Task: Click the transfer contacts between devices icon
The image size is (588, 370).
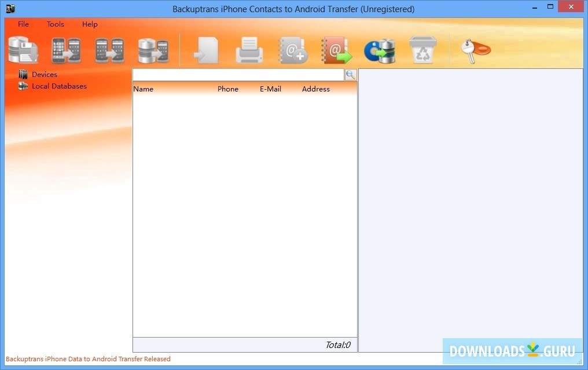Action: (109, 50)
